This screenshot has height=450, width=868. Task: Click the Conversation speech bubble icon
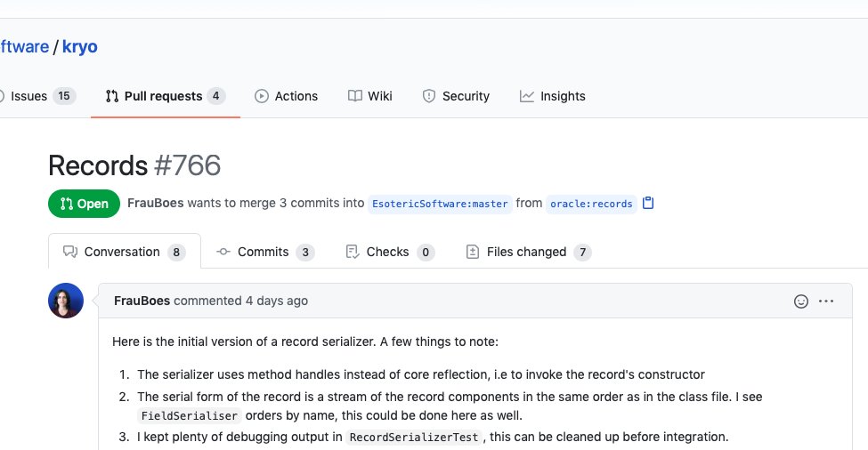(x=70, y=252)
